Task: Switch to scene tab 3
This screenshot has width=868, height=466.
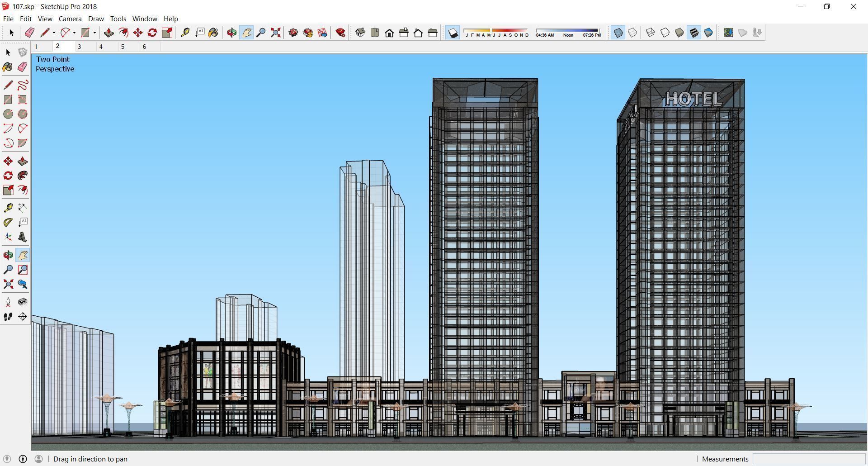Action: coord(85,47)
